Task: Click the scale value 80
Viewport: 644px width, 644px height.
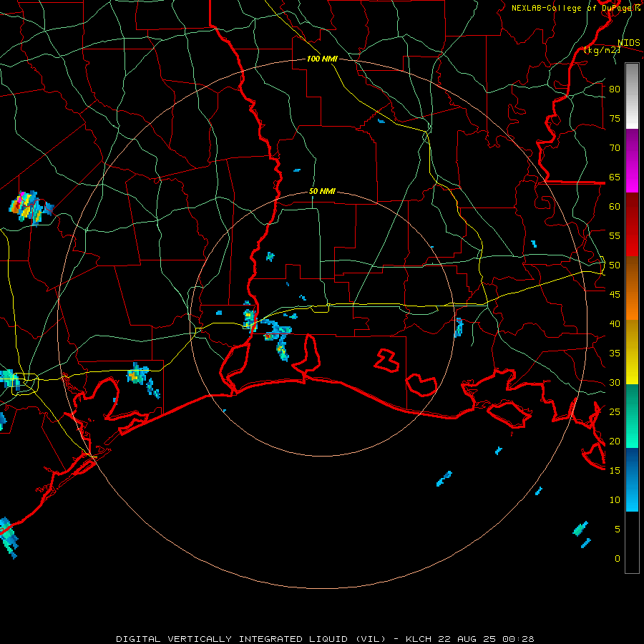Action: click(615, 89)
